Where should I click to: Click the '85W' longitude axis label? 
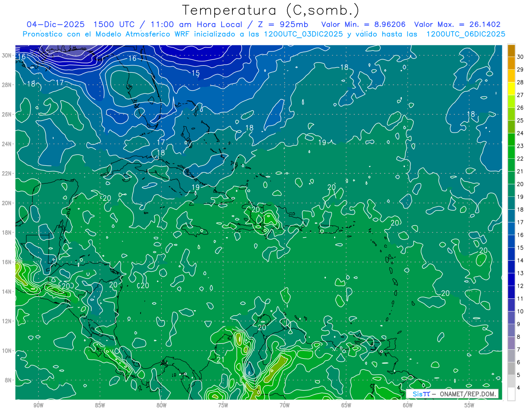pyautogui.click(x=100, y=405)
